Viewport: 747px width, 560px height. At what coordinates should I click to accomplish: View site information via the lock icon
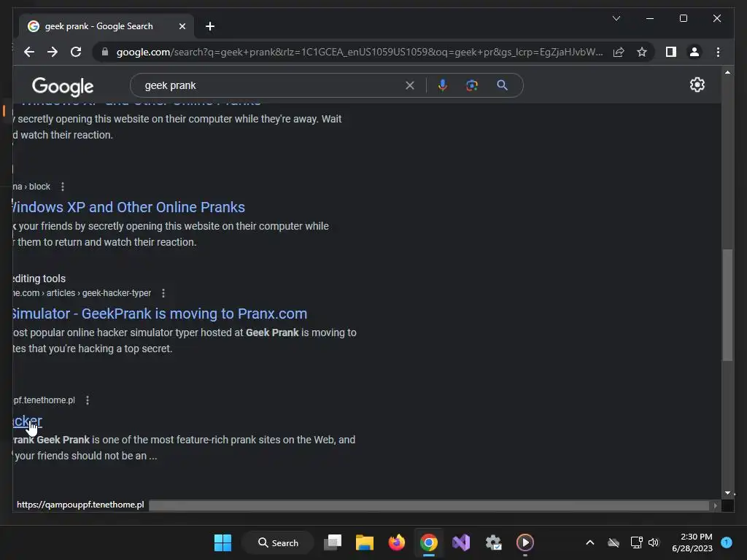pos(105,52)
